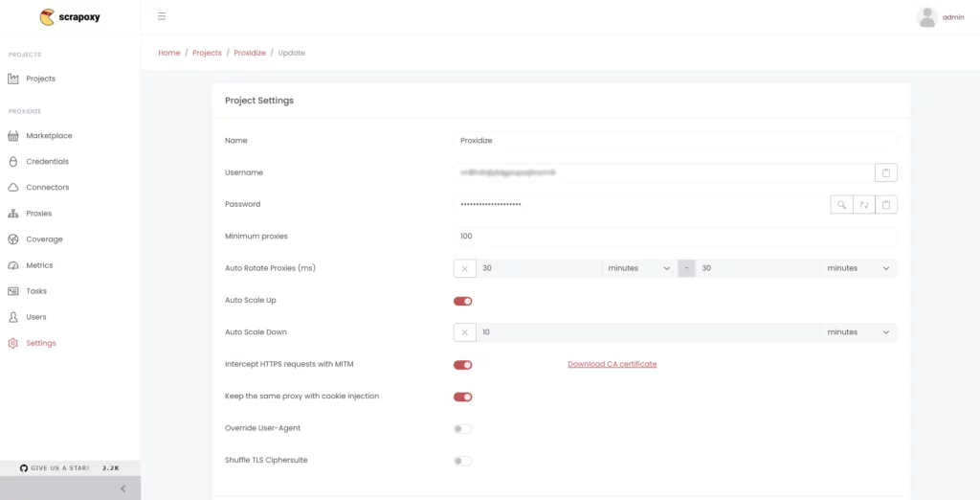Click the Password input field
980x500 pixels.
642,205
